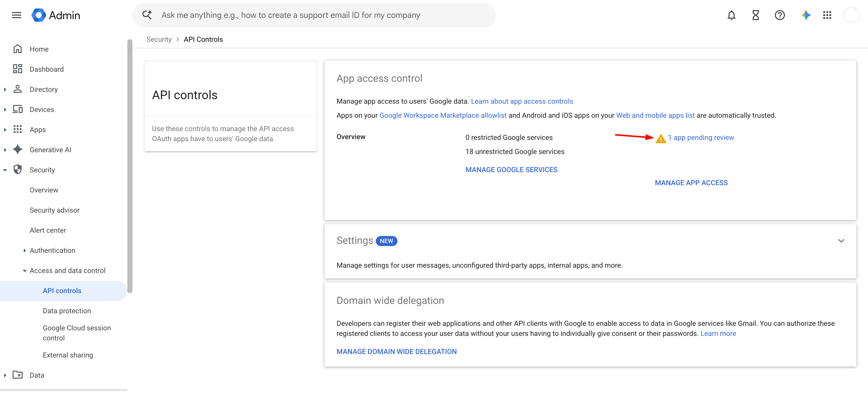The height and width of the screenshot is (394, 868).
Task: Open Google Workspace Marketplace allowlist link
Action: pos(443,115)
